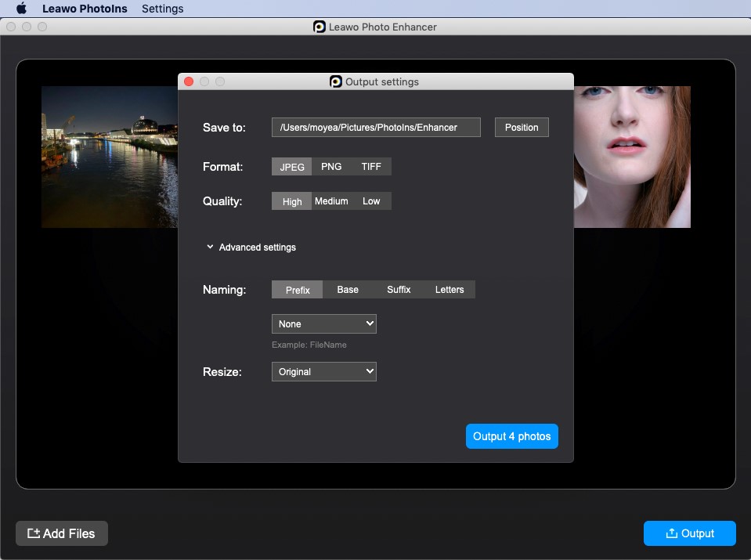Screen dimensions: 751x560
Task: Click the Add Files button
Action: [62, 533]
